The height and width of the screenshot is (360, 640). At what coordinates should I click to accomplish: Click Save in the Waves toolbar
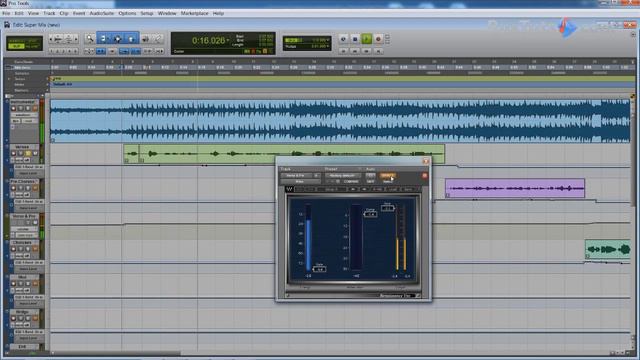(407, 189)
